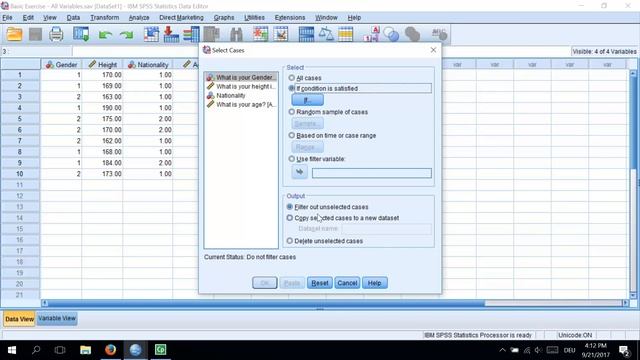Open the Utilities menu
This screenshot has width=640, height=360.
tap(254, 18)
